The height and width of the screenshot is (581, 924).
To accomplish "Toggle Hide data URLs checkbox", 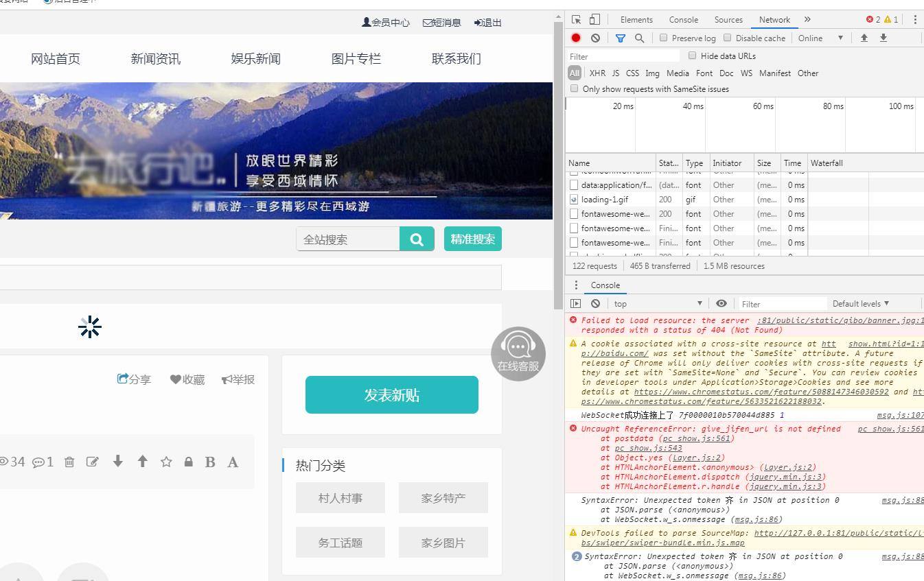I will (692, 56).
